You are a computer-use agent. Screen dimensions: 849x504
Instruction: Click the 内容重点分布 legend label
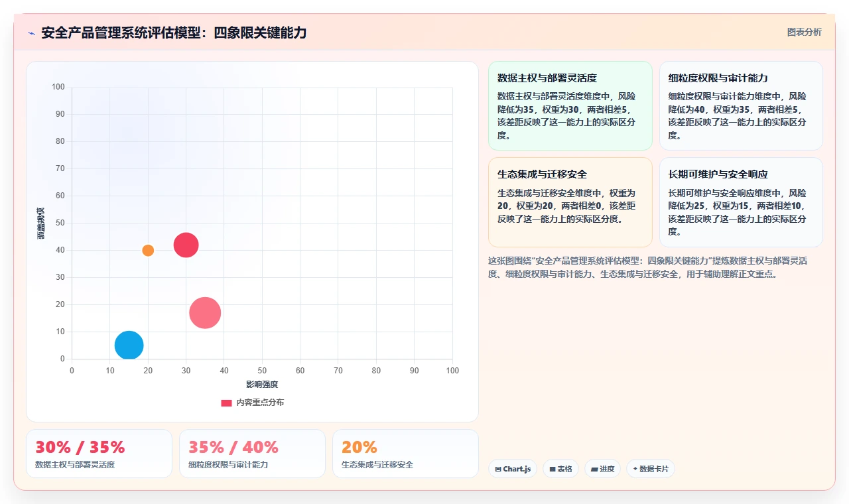coord(260,403)
